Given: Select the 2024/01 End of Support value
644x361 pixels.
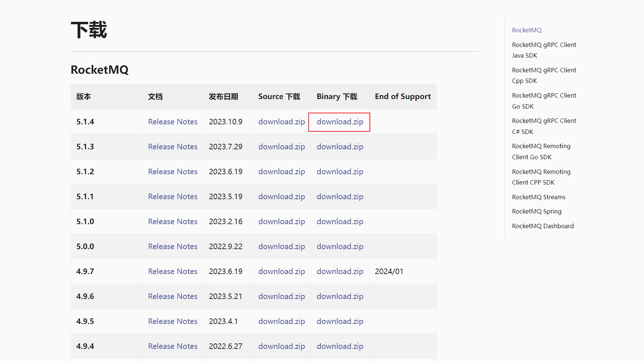Looking at the screenshot, I should click(389, 271).
